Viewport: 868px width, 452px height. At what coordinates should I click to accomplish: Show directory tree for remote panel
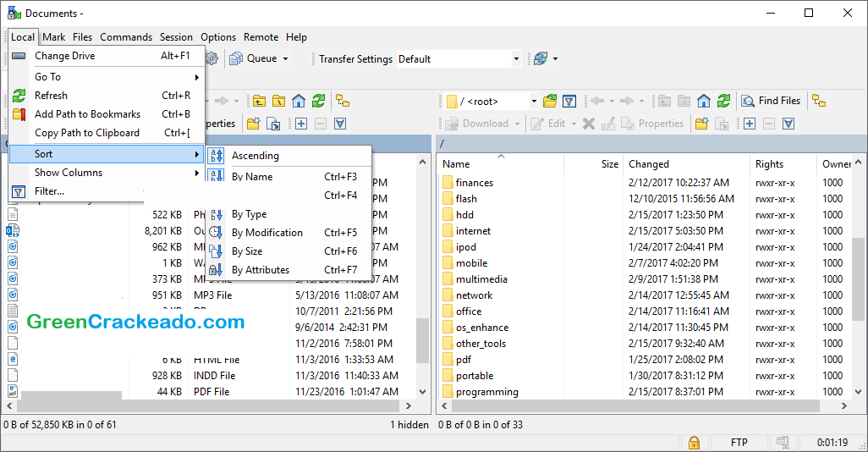click(819, 101)
